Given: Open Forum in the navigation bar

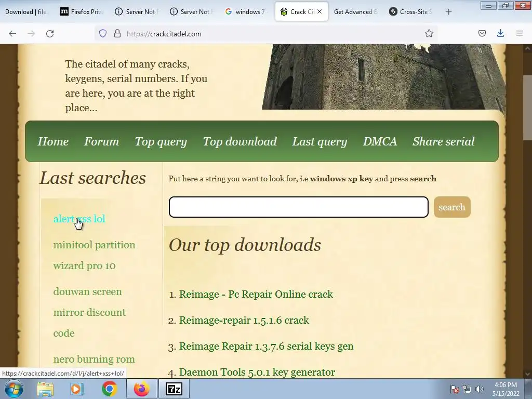Looking at the screenshot, I should 101,141.
